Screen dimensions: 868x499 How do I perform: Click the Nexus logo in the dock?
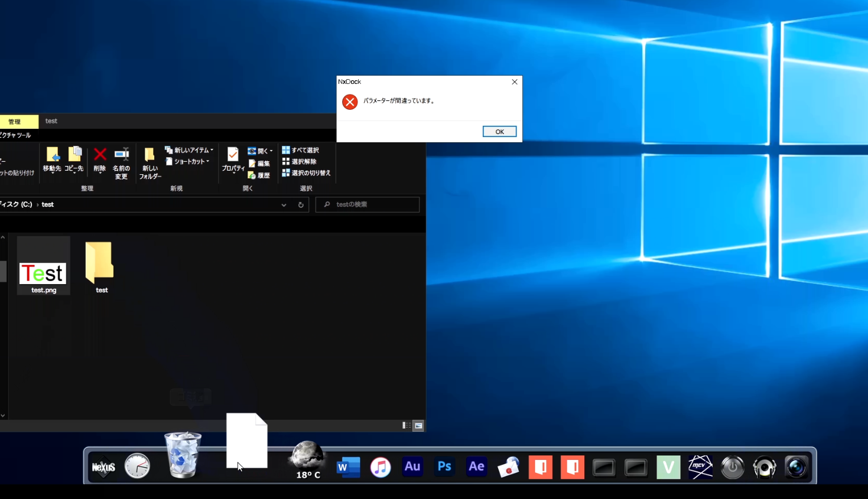pyautogui.click(x=103, y=467)
